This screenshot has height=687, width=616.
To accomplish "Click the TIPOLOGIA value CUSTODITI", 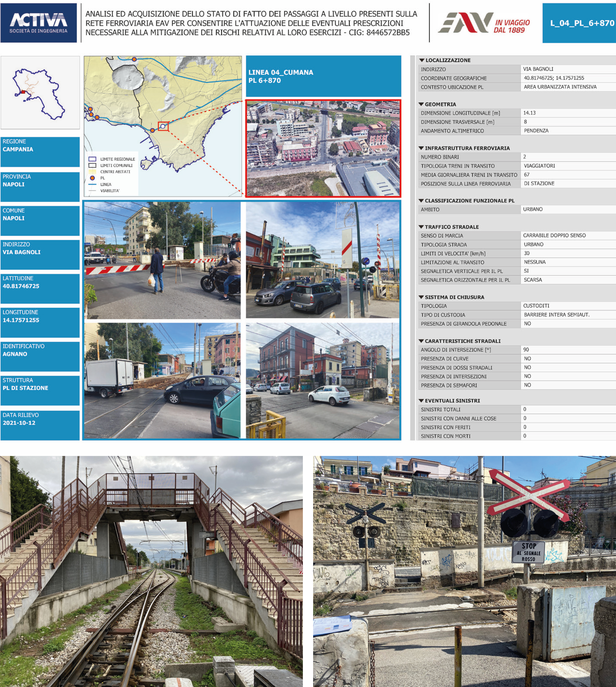I will [536, 306].
